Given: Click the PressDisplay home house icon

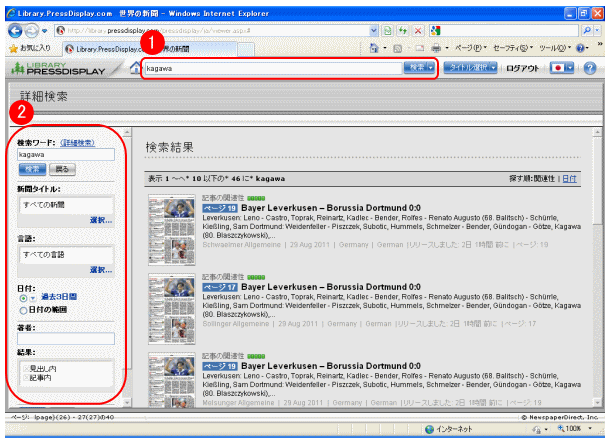Looking at the screenshot, I should 135,67.
